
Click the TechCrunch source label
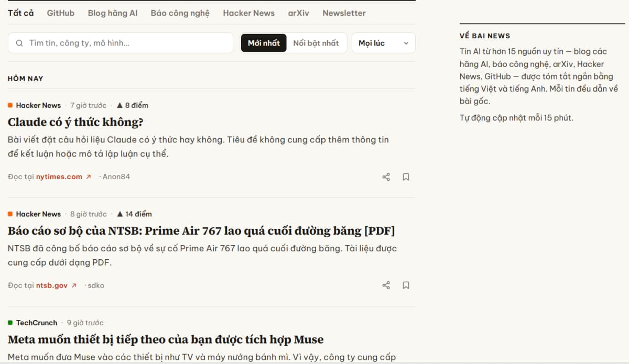click(x=37, y=323)
